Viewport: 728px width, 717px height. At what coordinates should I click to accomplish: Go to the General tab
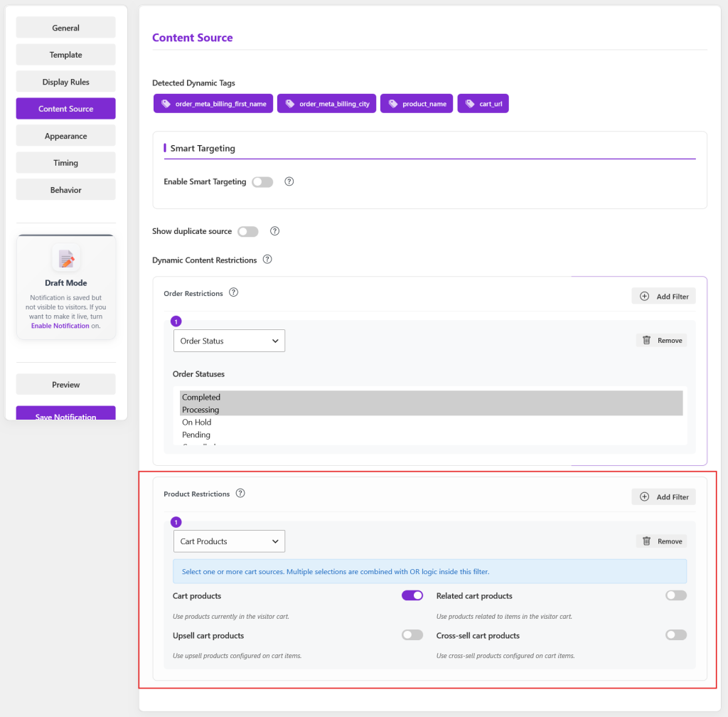(66, 28)
